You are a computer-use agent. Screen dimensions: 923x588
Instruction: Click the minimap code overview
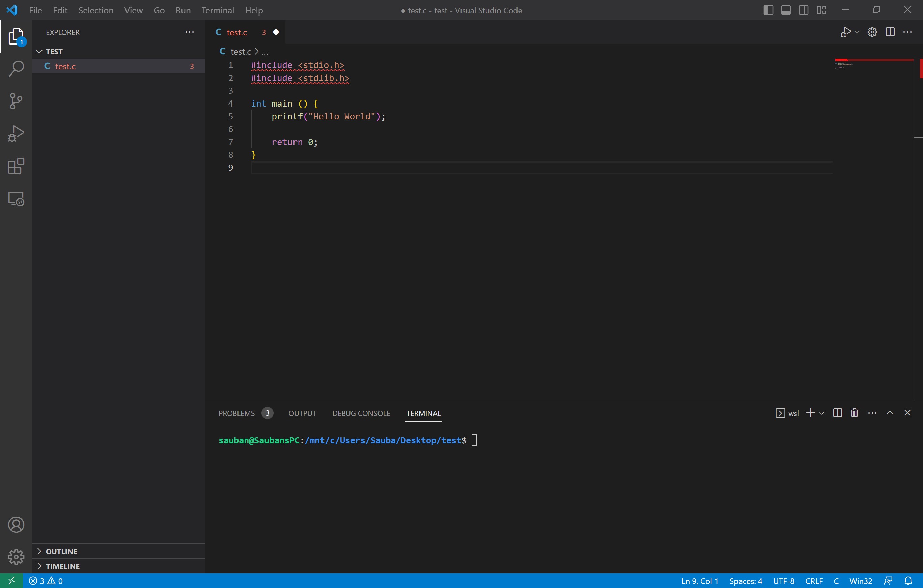click(x=874, y=64)
